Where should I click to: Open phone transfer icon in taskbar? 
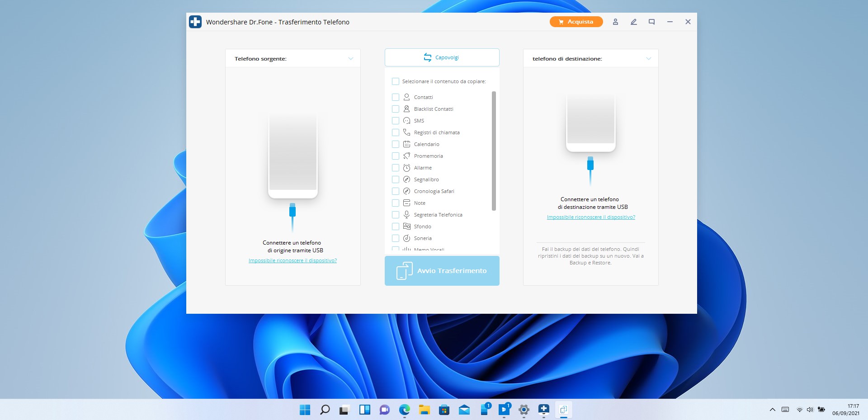(x=563, y=410)
